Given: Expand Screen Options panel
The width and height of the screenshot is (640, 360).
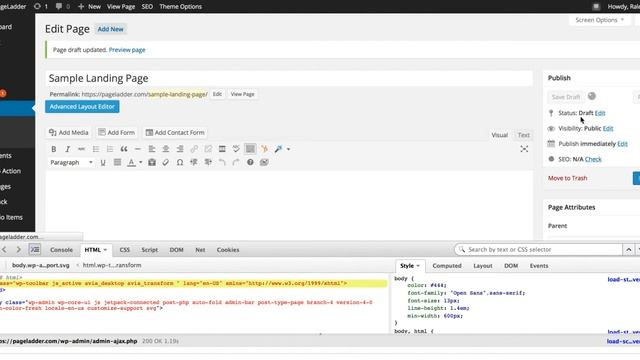Looking at the screenshot, I should [x=599, y=20].
